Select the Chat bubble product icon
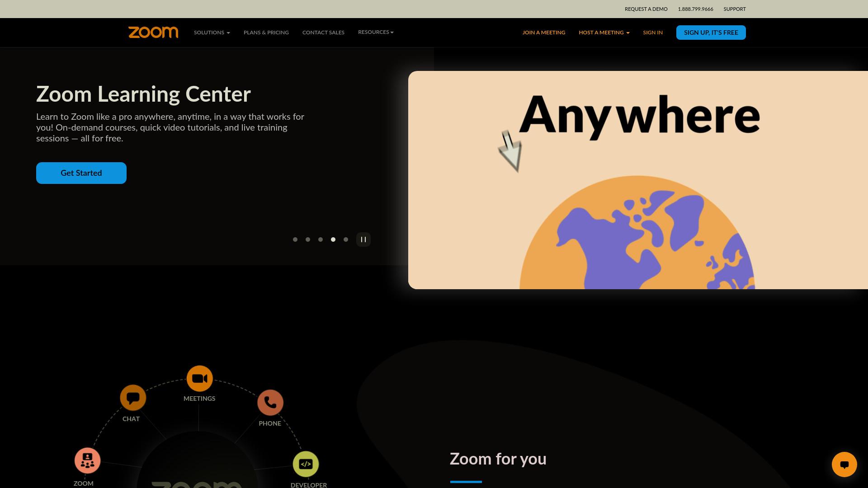 point(133,398)
